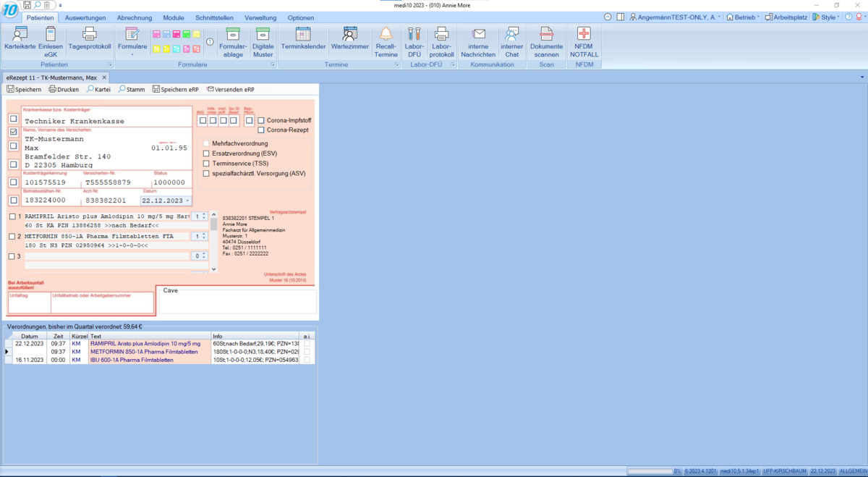Screen dimensions: 868x477
Task: Expand the Patienten group dialog launcher
Action: [x=110, y=64]
